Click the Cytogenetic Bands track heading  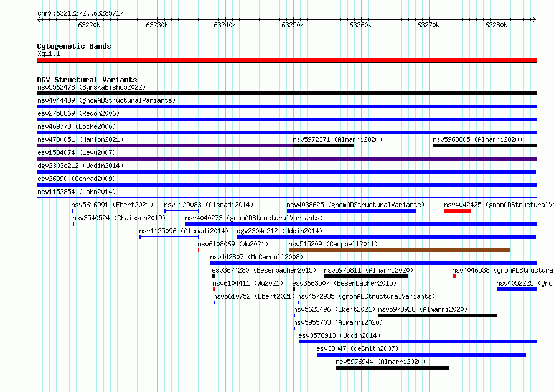74,46
